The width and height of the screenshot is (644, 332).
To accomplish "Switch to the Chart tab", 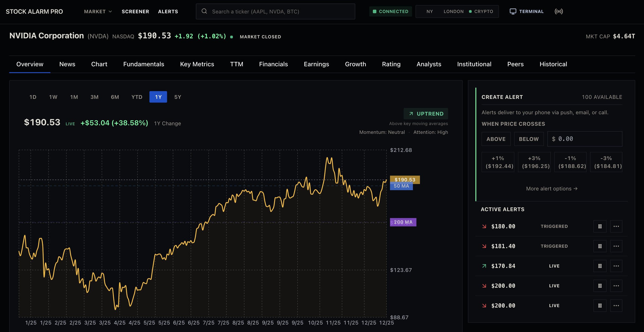I will pos(99,64).
